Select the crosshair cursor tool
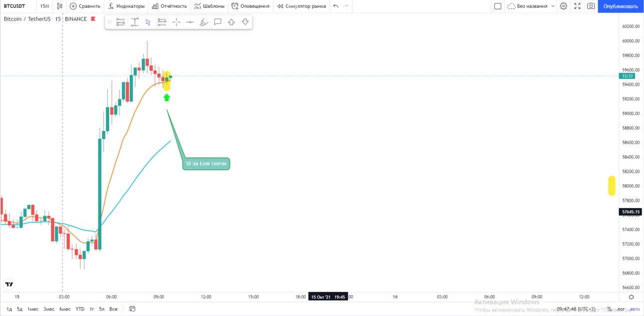644x316 pixels. 176,22
